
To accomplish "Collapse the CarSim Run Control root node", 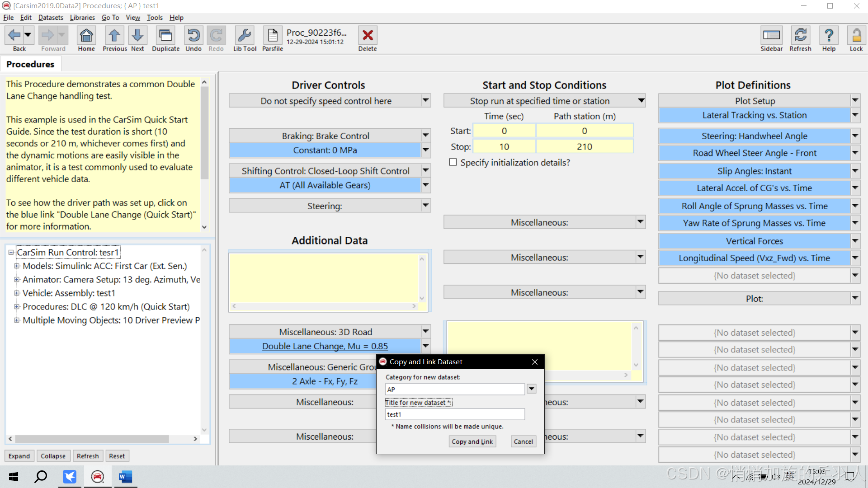I will point(11,253).
